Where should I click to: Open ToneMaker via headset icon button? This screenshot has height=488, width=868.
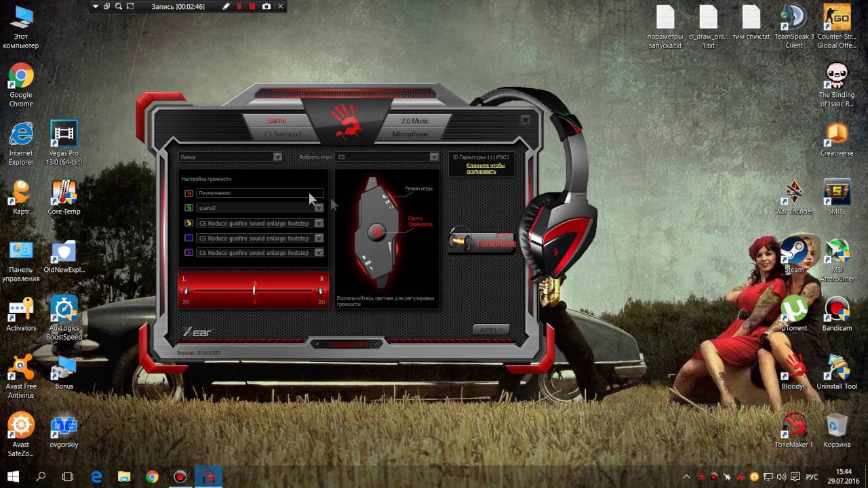(x=482, y=241)
